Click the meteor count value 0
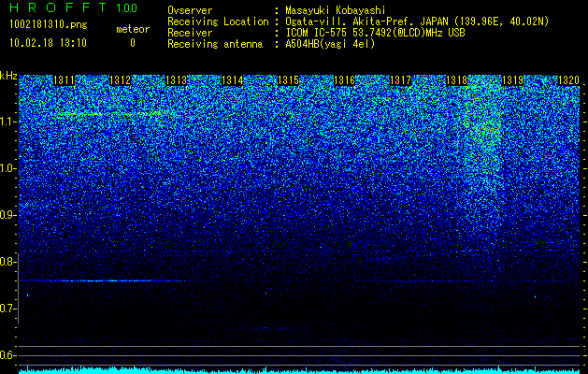The image size is (588, 374). point(133,43)
